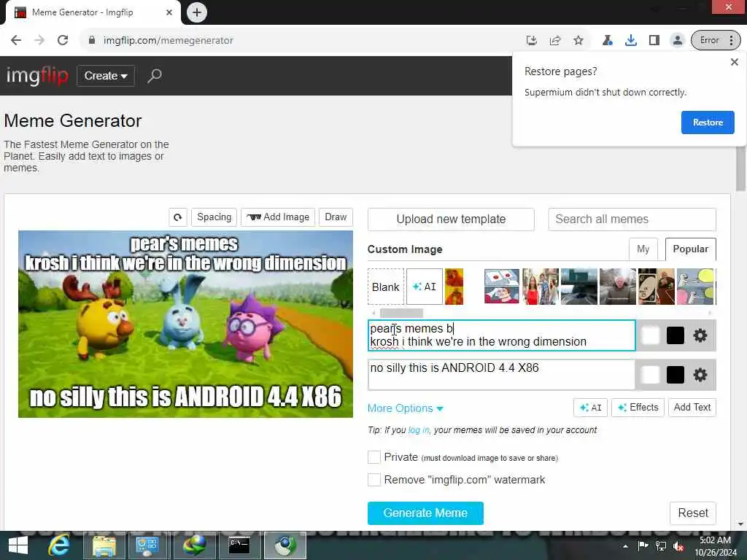Toggle the browser side panel icon
The height and width of the screenshot is (560, 747).
tap(654, 41)
